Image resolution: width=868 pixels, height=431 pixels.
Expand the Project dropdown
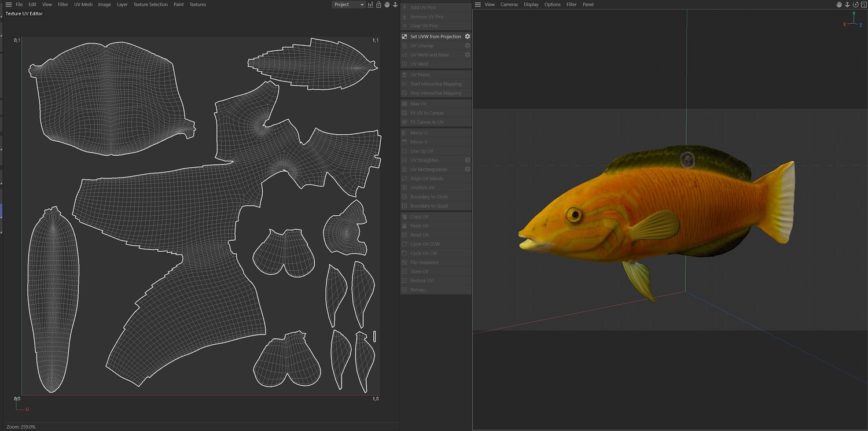coord(348,5)
